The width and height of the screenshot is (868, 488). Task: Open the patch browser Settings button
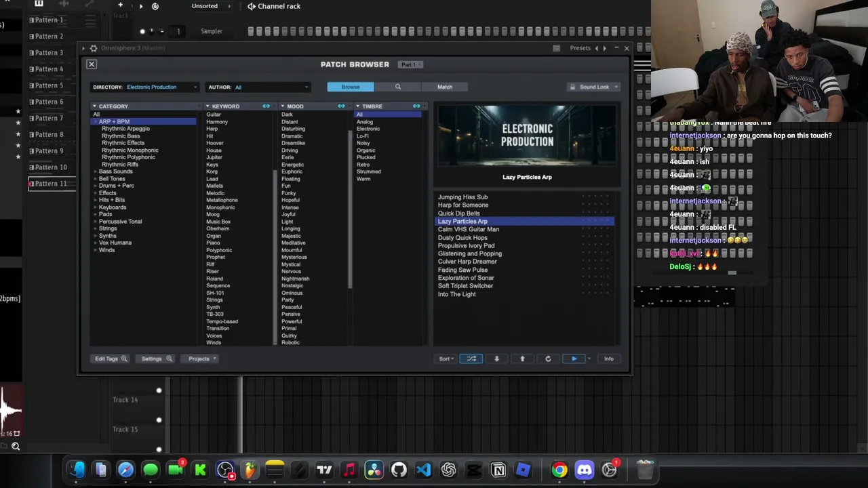[157, 359]
